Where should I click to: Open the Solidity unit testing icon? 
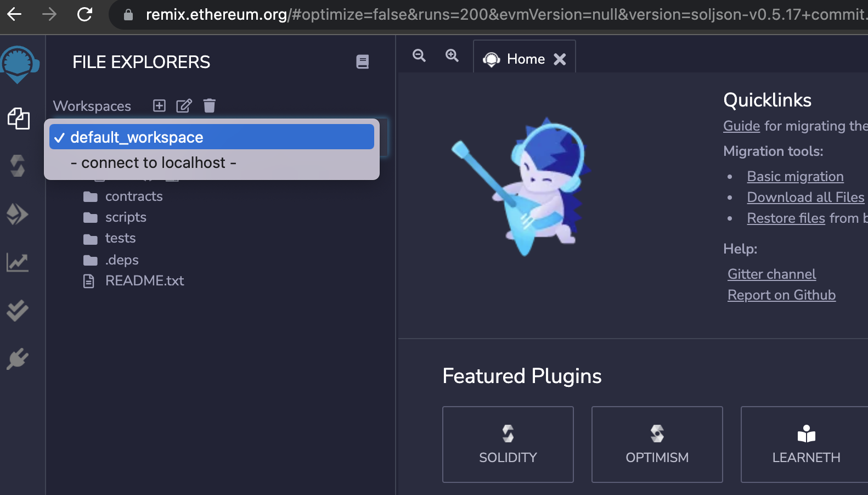[x=18, y=311]
